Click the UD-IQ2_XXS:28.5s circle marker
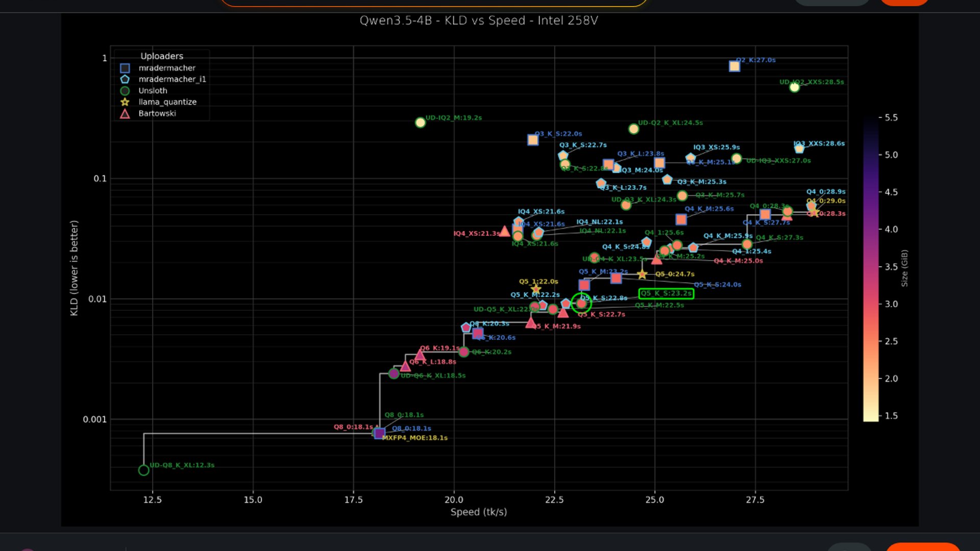 [794, 87]
